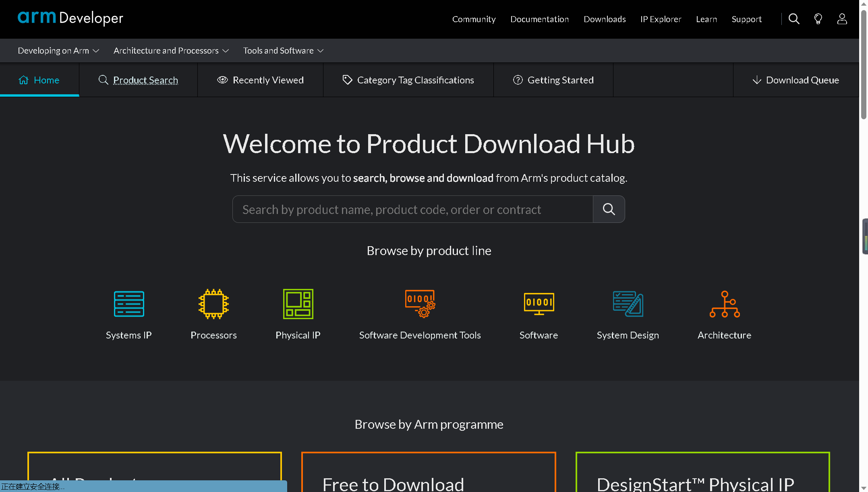Open the Processors chip icon
Image resolution: width=868 pixels, height=492 pixels.
tap(213, 304)
